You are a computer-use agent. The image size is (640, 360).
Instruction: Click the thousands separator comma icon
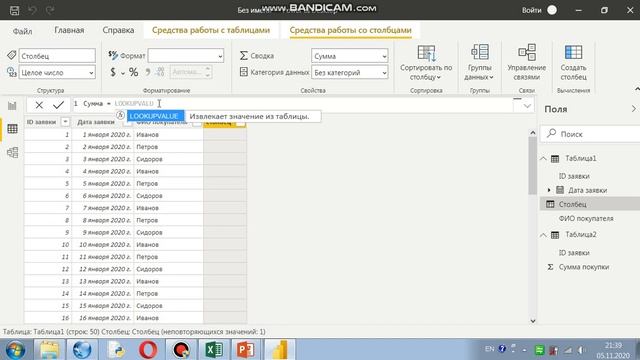pos(147,72)
